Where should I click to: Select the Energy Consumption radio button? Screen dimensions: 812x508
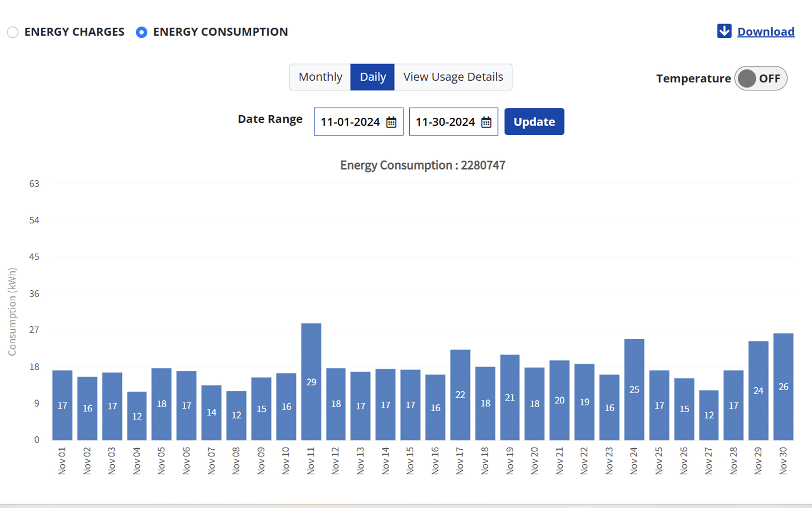click(141, 32)
